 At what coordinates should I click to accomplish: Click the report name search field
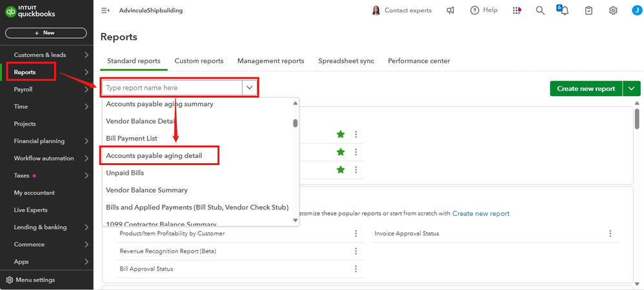[x=172, y=88]
